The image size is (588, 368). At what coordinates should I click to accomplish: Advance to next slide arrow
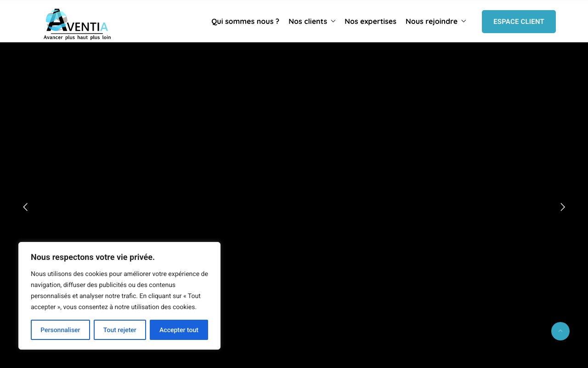(563, 207)
